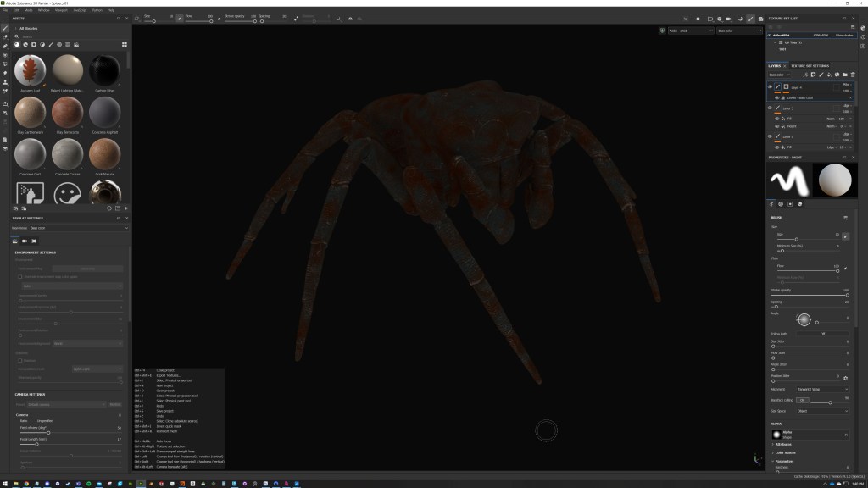The width and height of the screenshot is (868, 488).
Task: Click the delete layer trash icon
Action: point(852,75)
